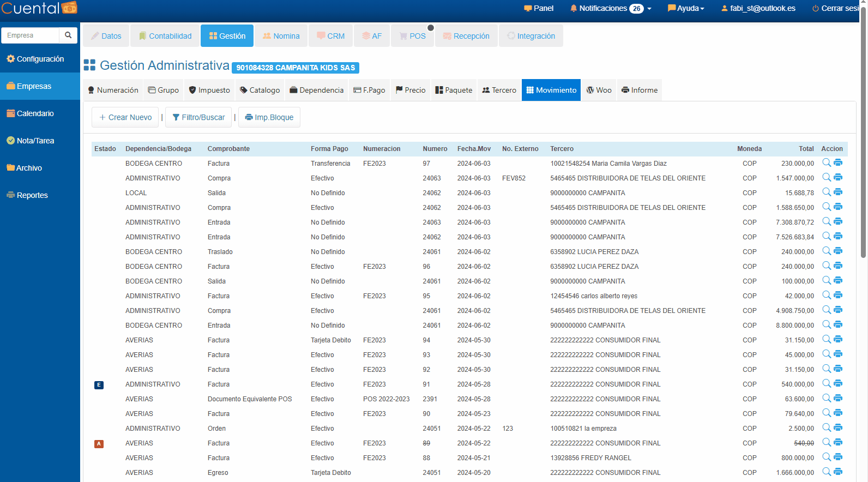Image resolution: width=868 pixels, height=482 pixels.
Task: Print the Traslado 24061 record
Action: point(838,251)
